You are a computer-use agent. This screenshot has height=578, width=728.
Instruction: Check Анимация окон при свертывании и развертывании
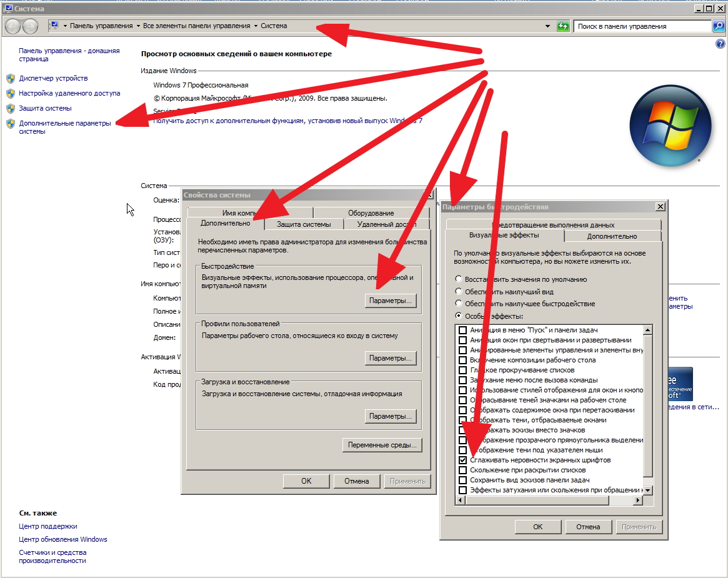462,340
